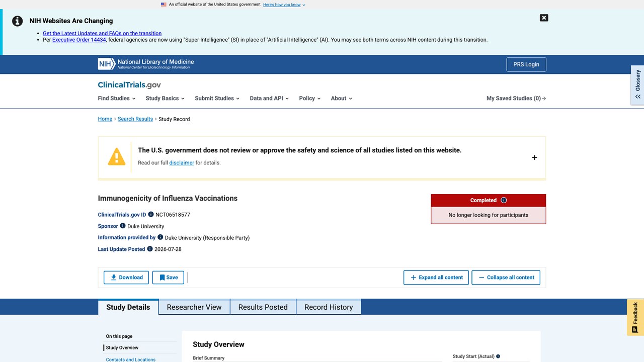Image resolution: width=644 pixels, height=362 pixels.
Task: Click the Expand all content button
Action: click(436, 278)
